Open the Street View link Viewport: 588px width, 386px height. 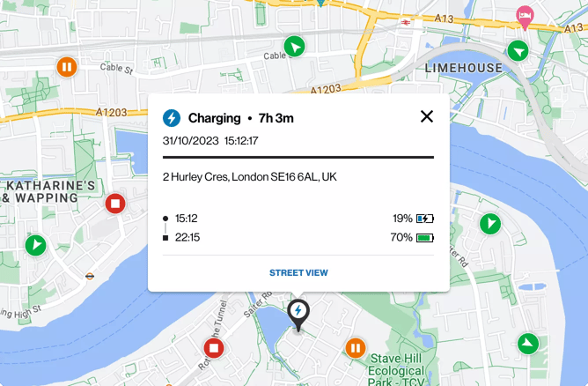(x=298, y=273)
